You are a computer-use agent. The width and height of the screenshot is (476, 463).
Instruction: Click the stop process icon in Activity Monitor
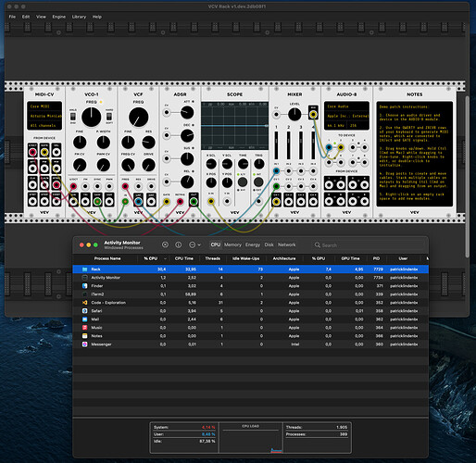165,244
